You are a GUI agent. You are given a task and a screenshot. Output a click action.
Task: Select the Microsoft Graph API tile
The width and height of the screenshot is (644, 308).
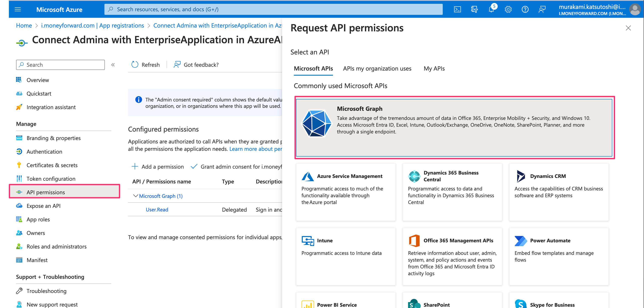(454, 128)
